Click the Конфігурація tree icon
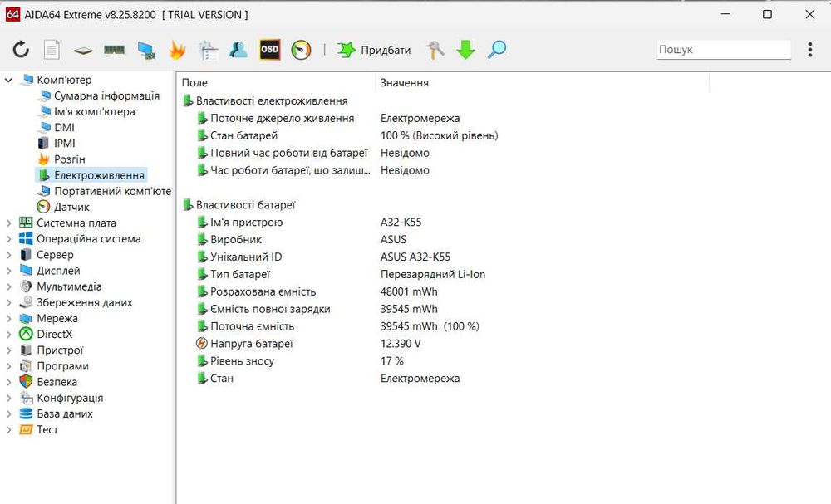The height and width of the screenshot is (504, 831). pos(26,398)
